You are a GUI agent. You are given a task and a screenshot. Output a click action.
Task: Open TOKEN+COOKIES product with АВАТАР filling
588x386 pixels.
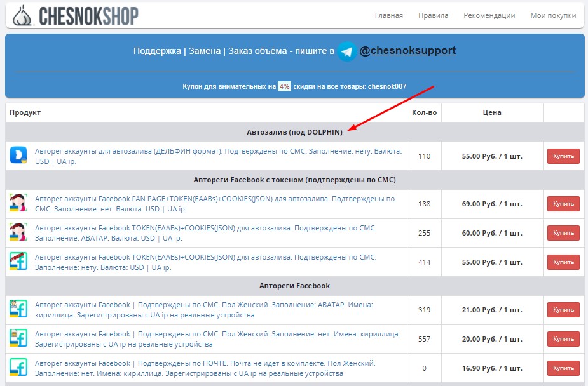point(205,233)
